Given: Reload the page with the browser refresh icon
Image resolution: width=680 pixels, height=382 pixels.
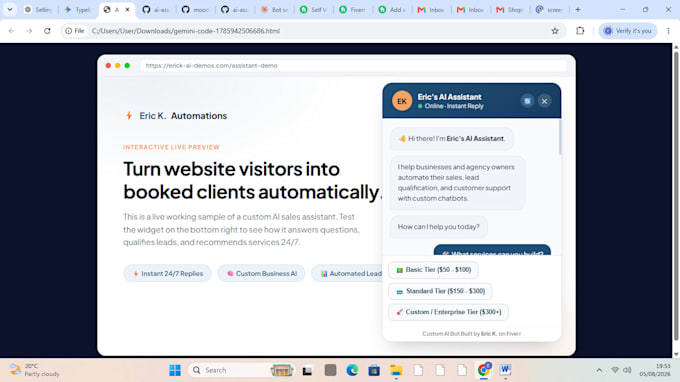Looking at the screenshot, I should click(x=47, y=31).
